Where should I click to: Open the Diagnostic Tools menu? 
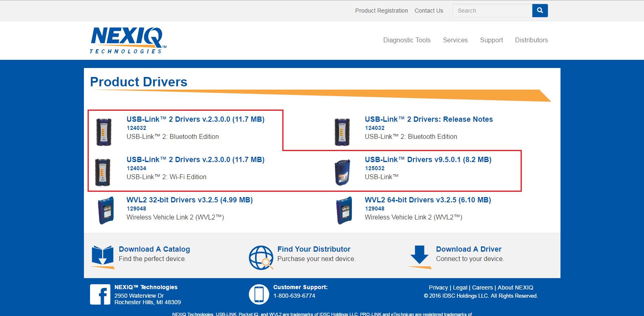point(407,40)
